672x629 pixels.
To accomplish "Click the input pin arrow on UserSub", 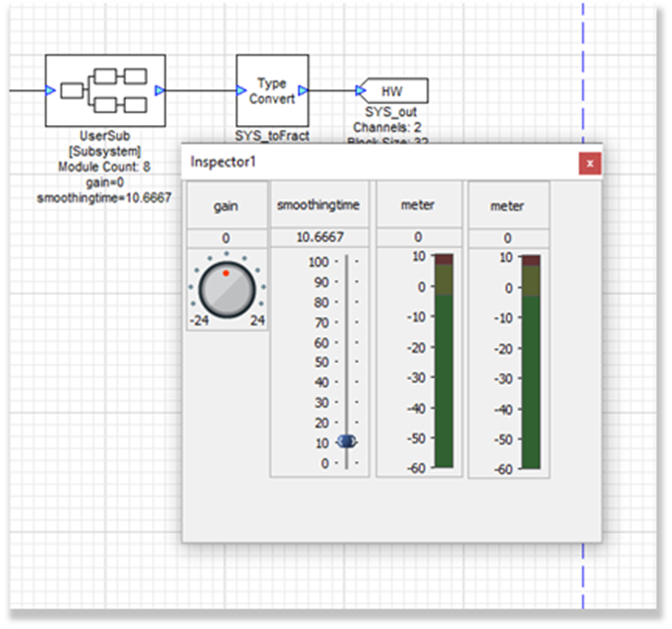I will click(x=50, y=91).
